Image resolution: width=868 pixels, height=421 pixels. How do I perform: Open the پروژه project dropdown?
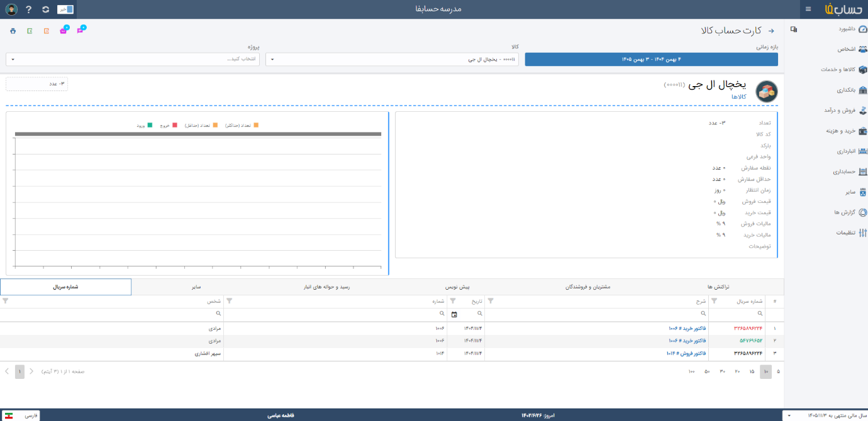(133, 59)
